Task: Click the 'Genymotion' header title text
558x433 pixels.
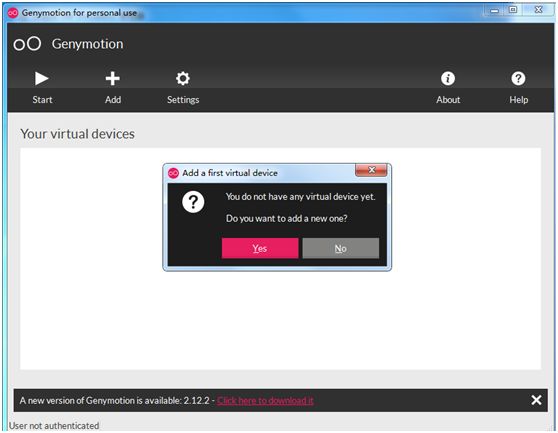Action: (x=88, y=44)
